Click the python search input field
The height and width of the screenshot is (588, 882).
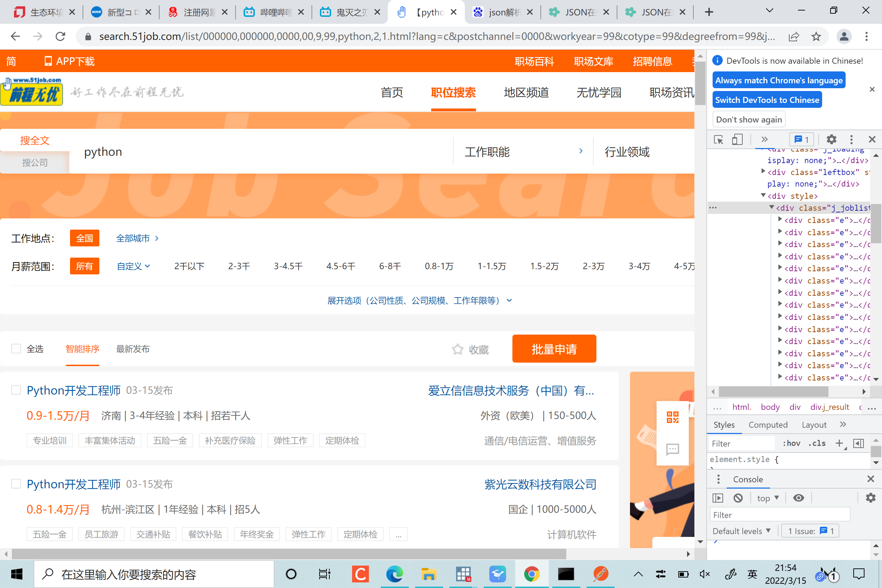261,152
